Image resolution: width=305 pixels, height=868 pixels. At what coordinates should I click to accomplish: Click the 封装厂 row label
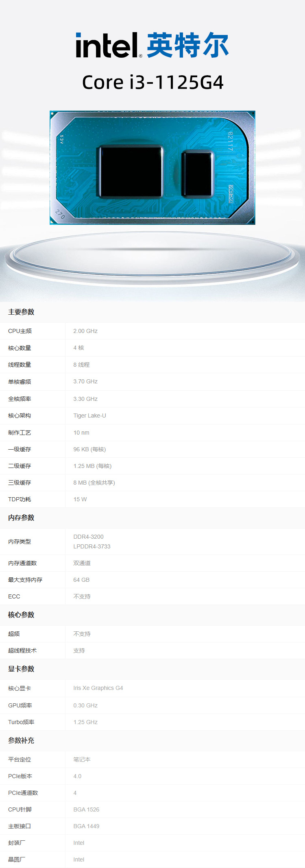tap(17, 843)
